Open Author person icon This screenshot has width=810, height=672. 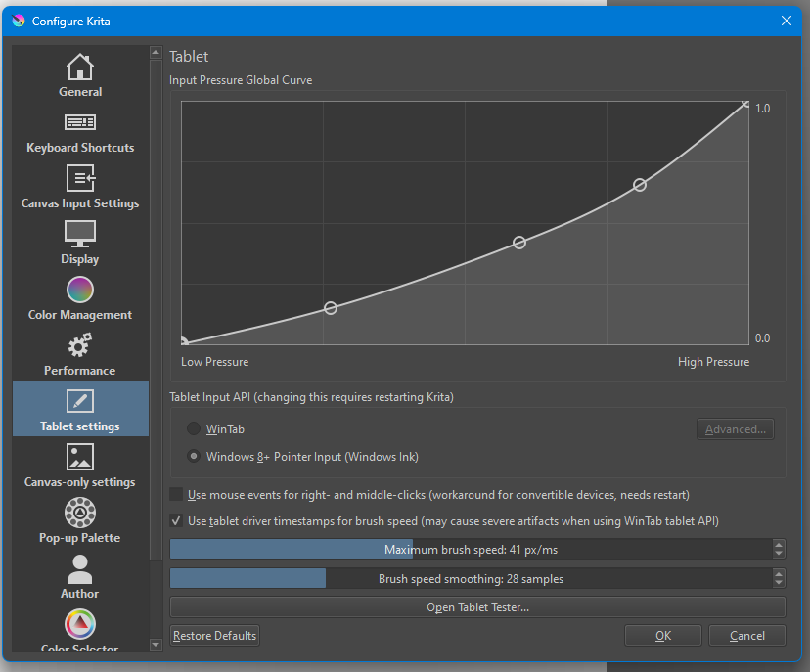[x=80, y=569]
